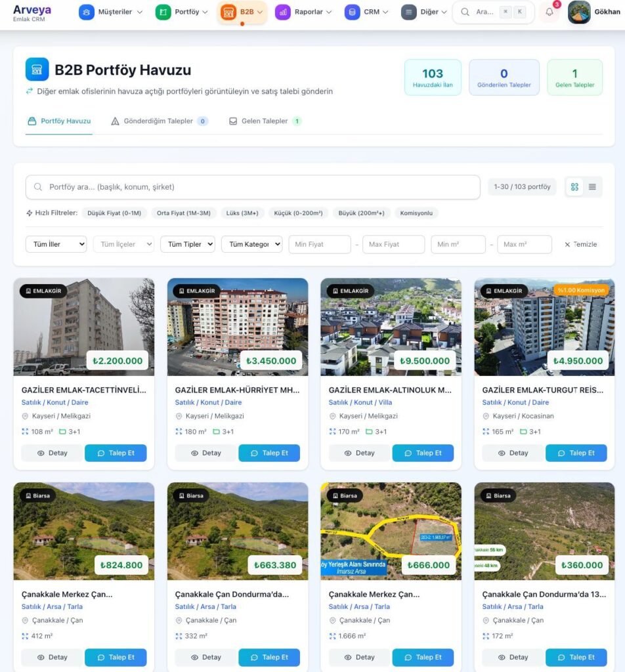
Task: Expand the Tüm Tipler dropdown
Action: pos(188,244)
